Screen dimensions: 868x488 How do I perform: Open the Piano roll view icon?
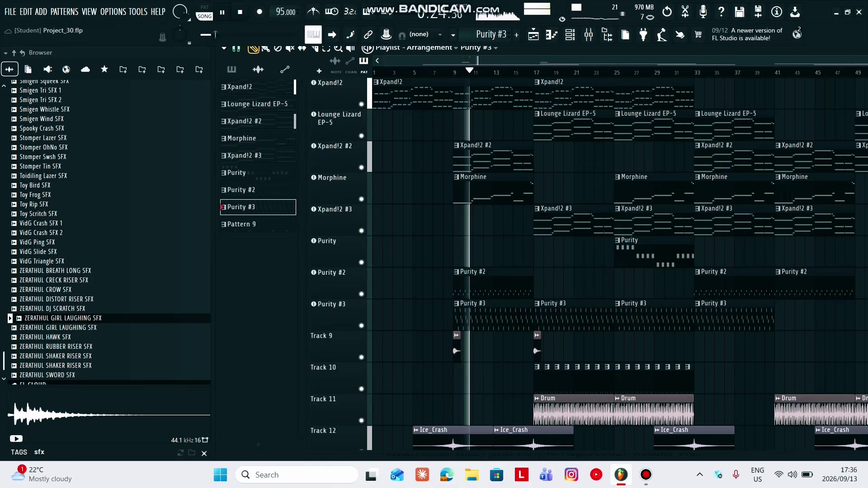pos(552,35)
